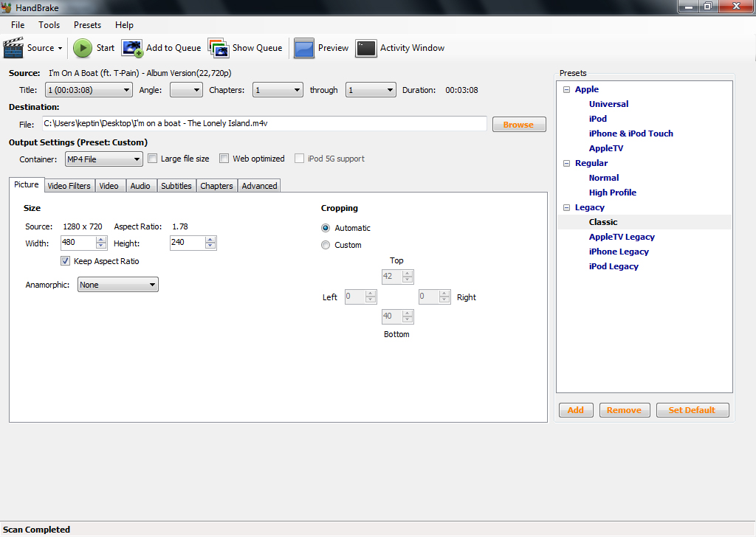Select the iPod preset
The image size is (756, 537).
click(598, 119)
